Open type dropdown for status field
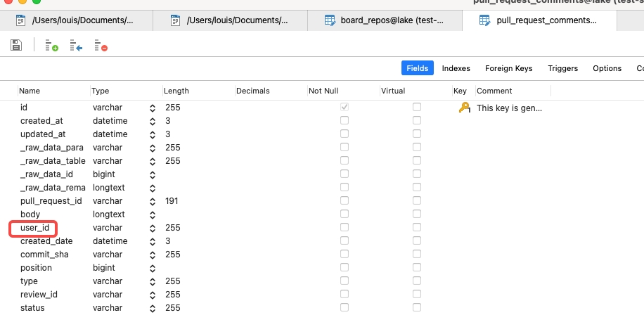 tap(153, 309)
